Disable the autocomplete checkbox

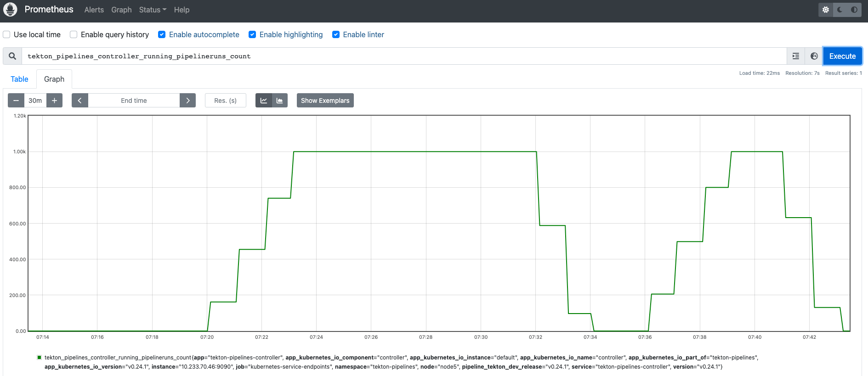(x=162, y=34)
